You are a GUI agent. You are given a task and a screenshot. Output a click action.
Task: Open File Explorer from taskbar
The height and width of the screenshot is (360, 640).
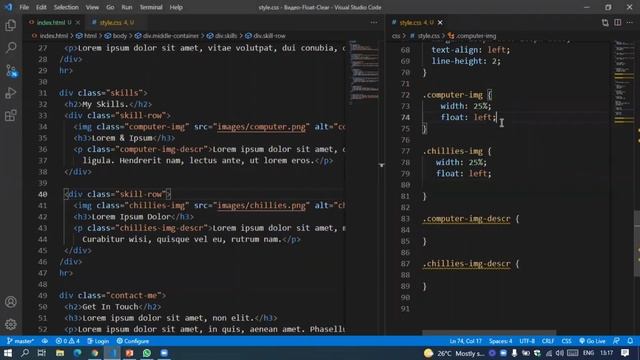pyautogui.click(x=60, y=353)
